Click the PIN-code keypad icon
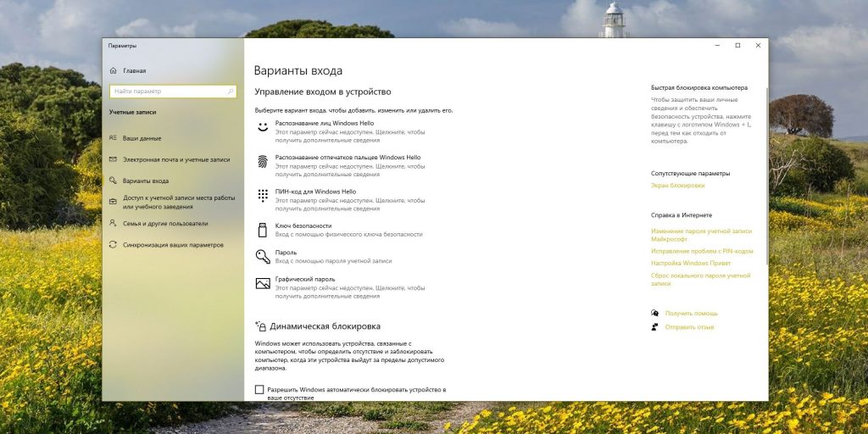The height and width of the screenshot is (434, 868). [x=263, y=196]
